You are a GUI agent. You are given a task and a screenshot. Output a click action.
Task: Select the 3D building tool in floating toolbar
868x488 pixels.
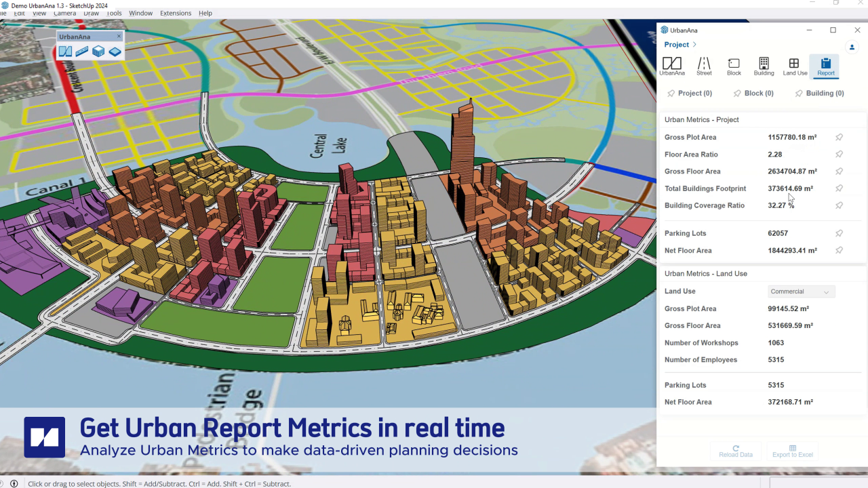click(x=98, y=52)
